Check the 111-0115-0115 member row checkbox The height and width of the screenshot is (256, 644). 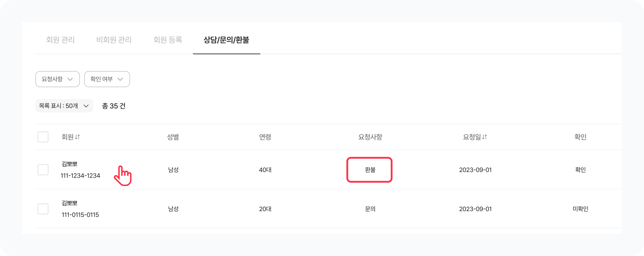pos(43,209)
